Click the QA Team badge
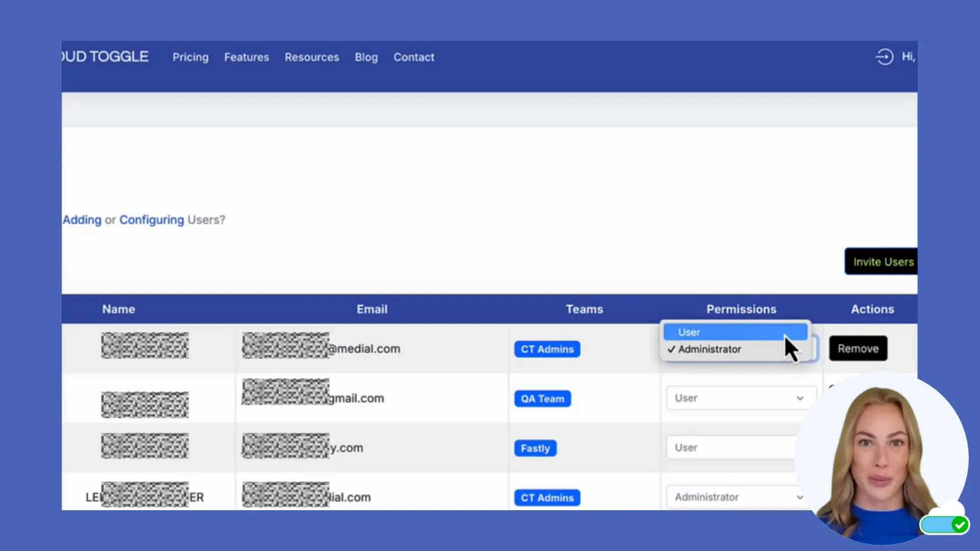Image resolution: width=980 pixels, height=551 pixels. pos(542,398)
